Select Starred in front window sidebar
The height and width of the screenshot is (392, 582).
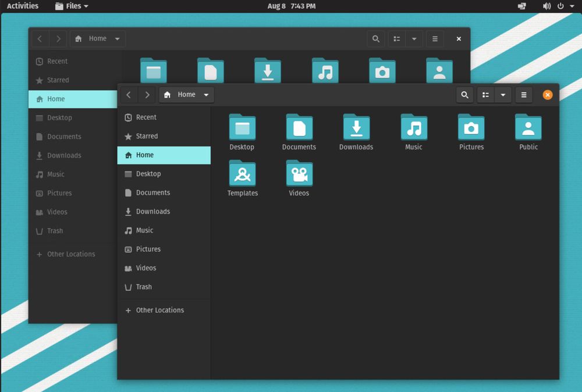tap(164, 136)
